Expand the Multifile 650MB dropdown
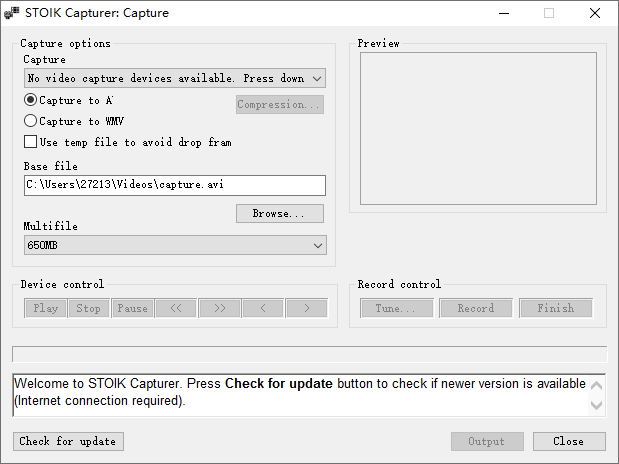This screenshot has height=464, width=619. [x=175, y=245]
